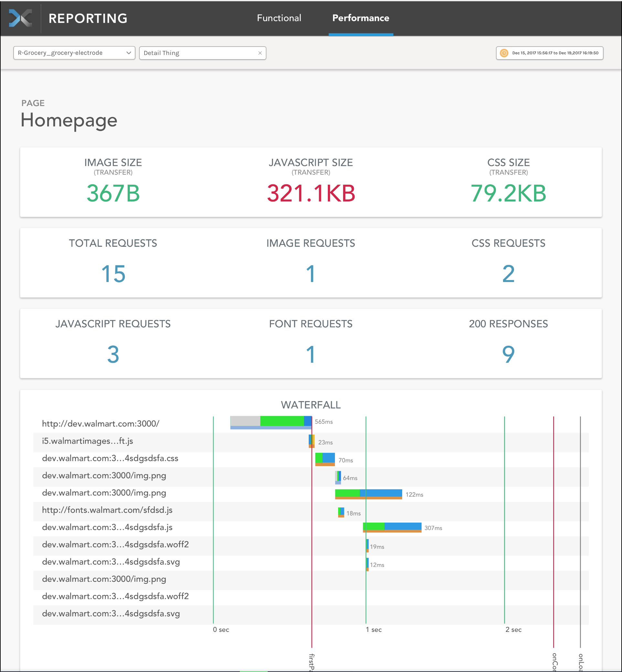Open the date range picker showing Dec 15-19
This screenshot has height=672, width=622.
tap(549, 53)
